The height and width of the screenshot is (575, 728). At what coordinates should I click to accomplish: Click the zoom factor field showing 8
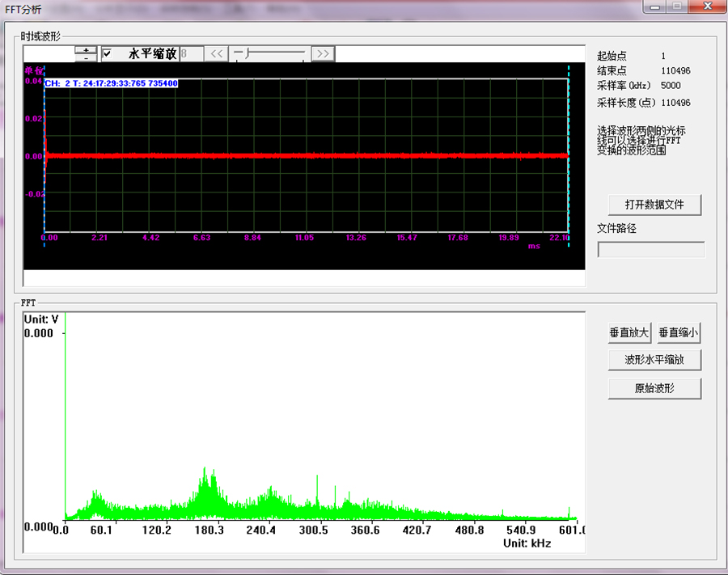pos(191,54)
